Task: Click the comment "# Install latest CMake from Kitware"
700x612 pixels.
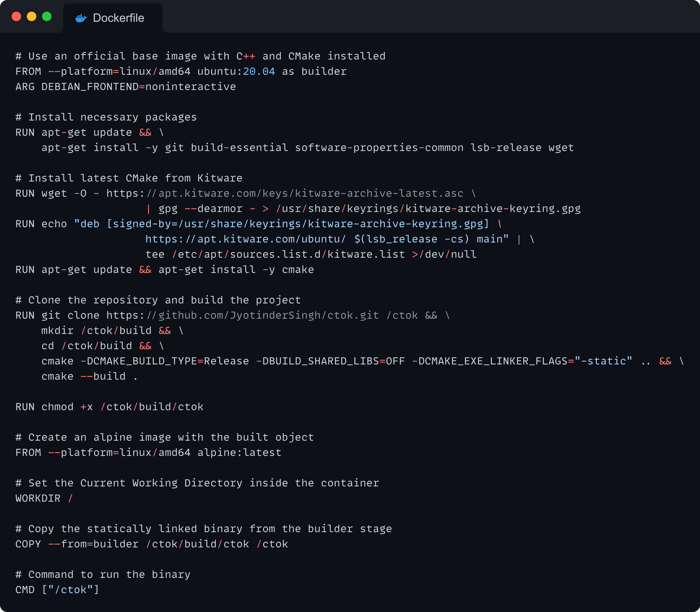Action: [129, 178]
